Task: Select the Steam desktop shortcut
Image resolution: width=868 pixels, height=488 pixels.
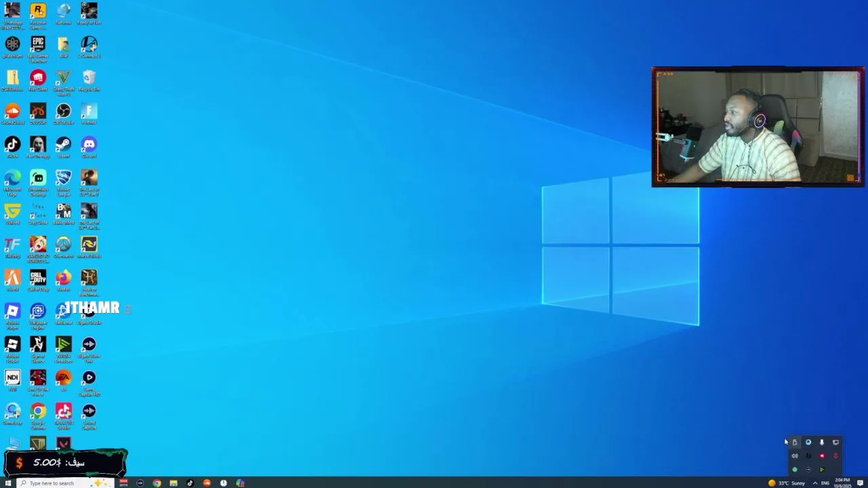Action: point(64,147)
